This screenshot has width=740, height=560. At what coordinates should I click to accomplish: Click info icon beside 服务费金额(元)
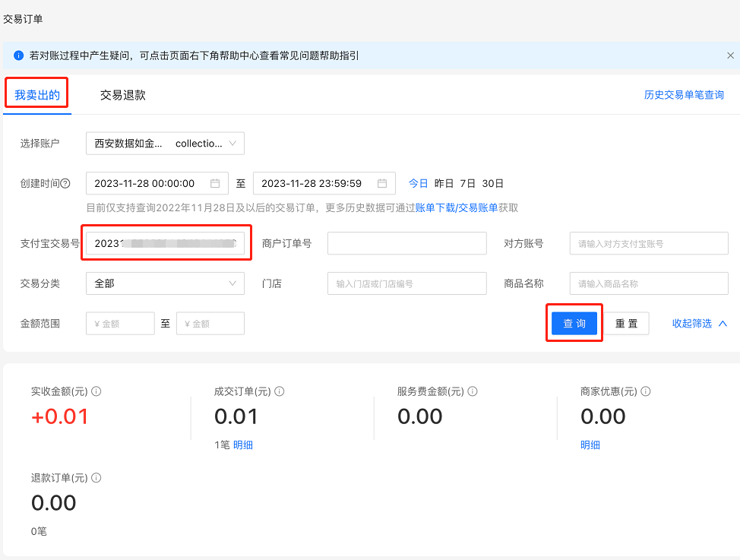[x=473, y=391]
